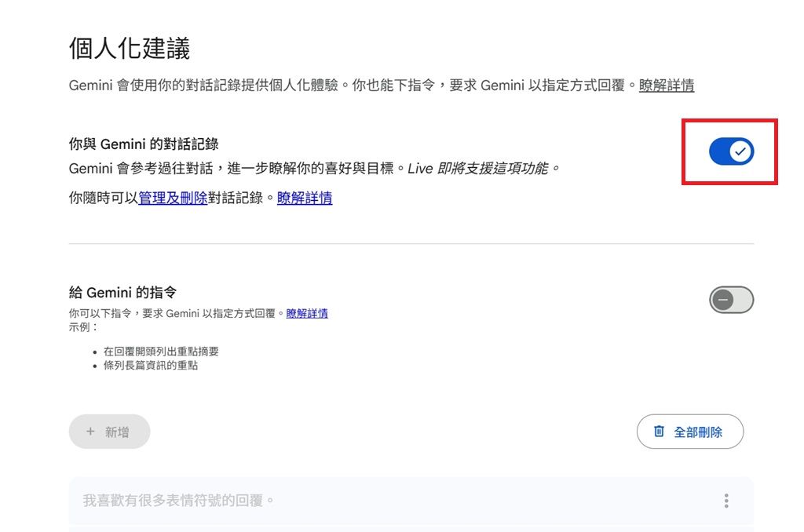Click the 個人化建議 page heading
Viewport: 804px width, 532px height.
130,49
